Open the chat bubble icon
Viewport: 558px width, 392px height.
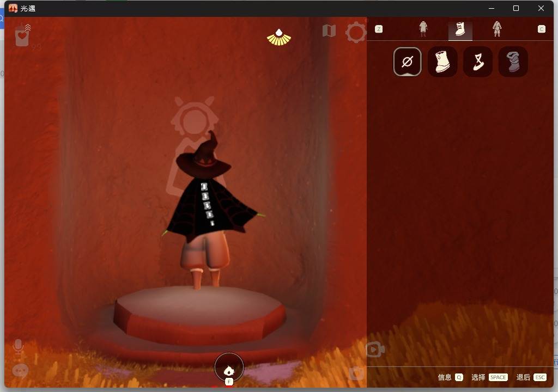pos(20,371)
